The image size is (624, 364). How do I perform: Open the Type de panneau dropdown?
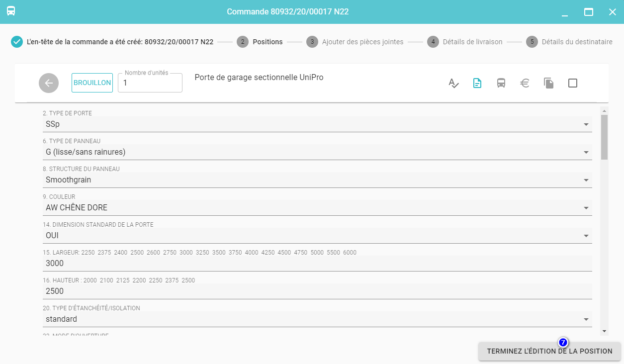tap(586, 152)
